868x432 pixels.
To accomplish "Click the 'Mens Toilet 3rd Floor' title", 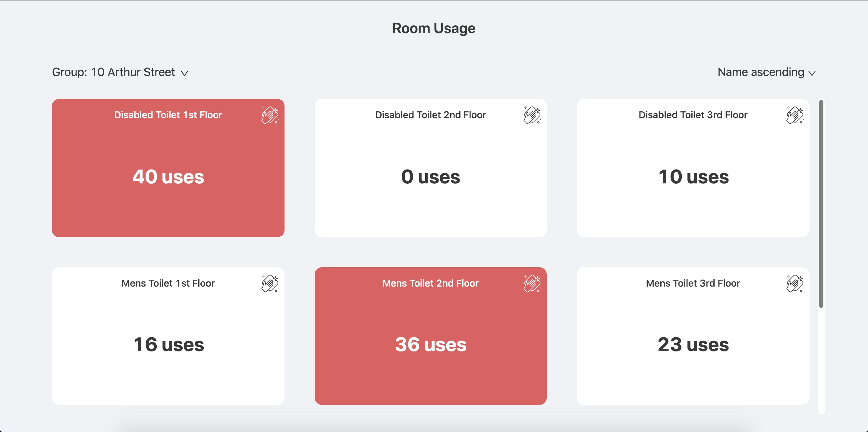I will [x=693, y=283].
